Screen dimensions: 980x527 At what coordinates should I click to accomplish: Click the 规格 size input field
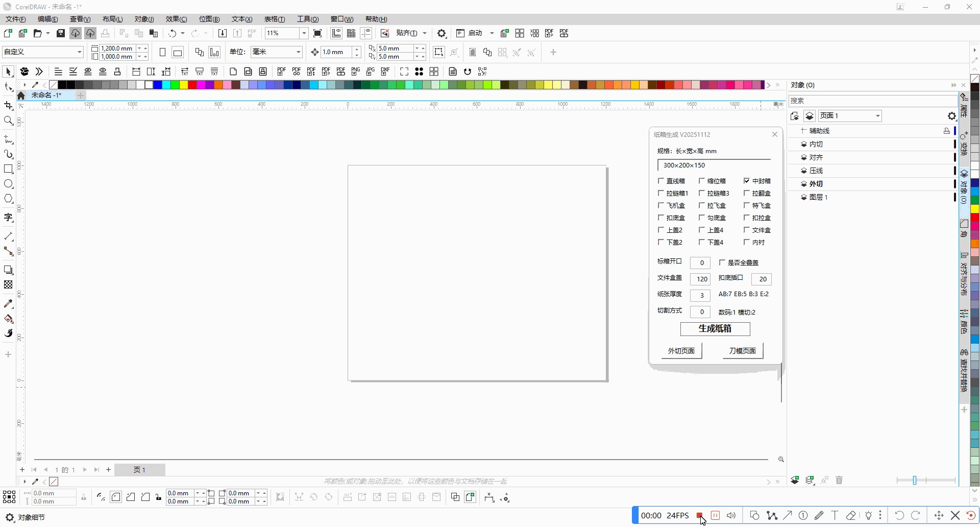(714, 165)
